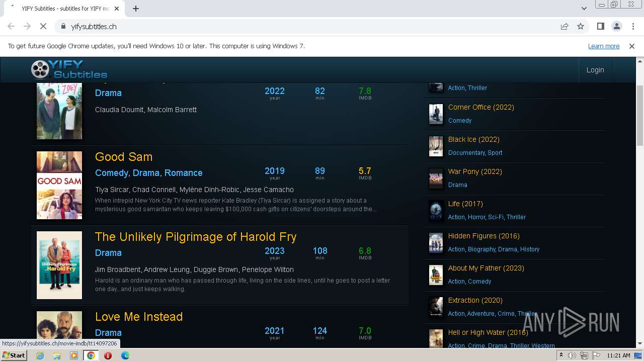Open the Harold Fry poster thumbnail
644x362 pixels.
pos(59,265)
